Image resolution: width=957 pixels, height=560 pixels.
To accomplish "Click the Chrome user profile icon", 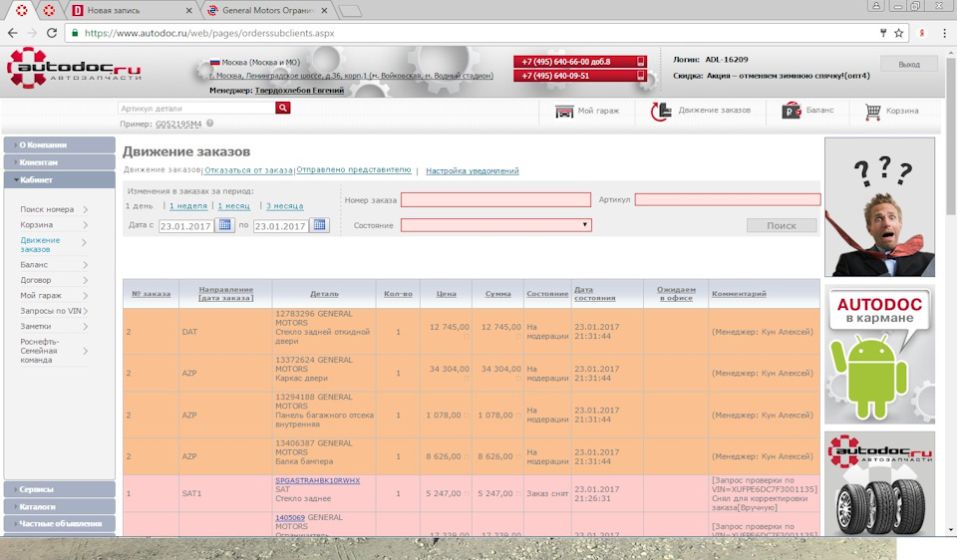I will coord(876,6).
